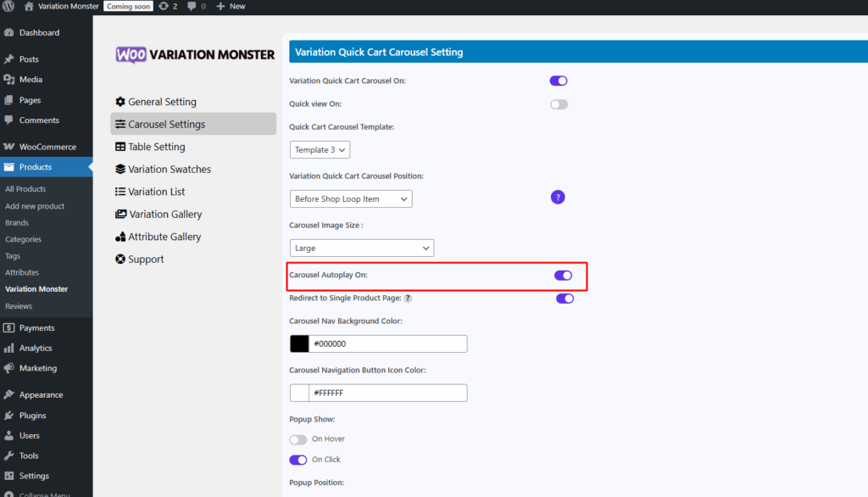Open the Plugins menu item
The width and height of the screenshot is (868, 497).
(47, 416)
